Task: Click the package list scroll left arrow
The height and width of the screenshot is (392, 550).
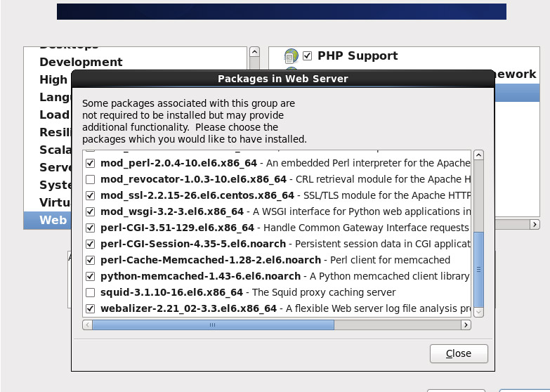Action: tap(87, 325)
